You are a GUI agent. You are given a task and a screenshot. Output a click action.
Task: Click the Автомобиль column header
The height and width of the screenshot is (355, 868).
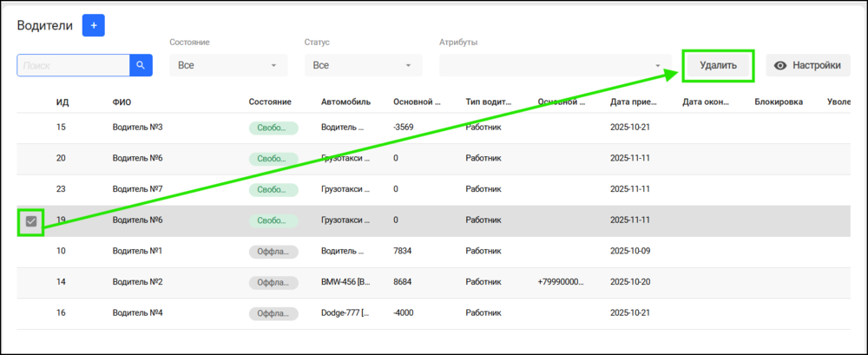coord(346,102)
